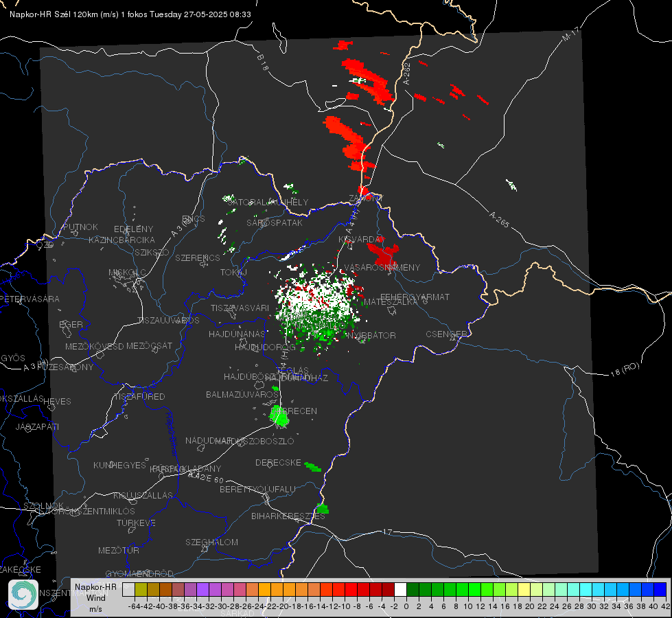The width and height of the screenshot is (672, 618).
Task: Click the EDELÉNY town label
Action: (133, 229)
